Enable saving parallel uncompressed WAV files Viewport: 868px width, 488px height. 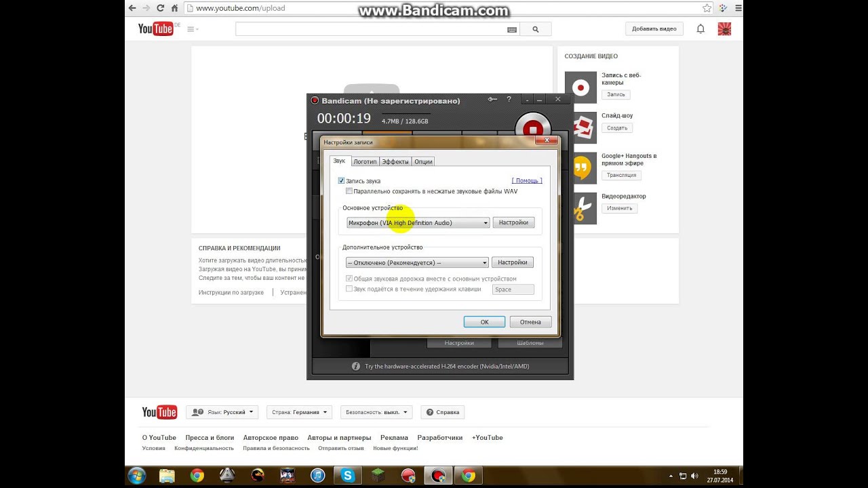coord(349,191)
